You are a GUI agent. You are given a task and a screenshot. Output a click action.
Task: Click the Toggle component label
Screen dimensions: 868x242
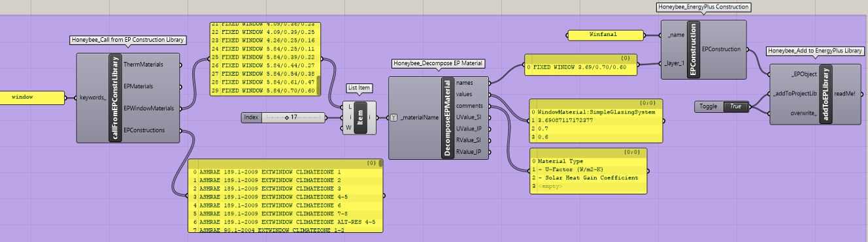[709, 106]
